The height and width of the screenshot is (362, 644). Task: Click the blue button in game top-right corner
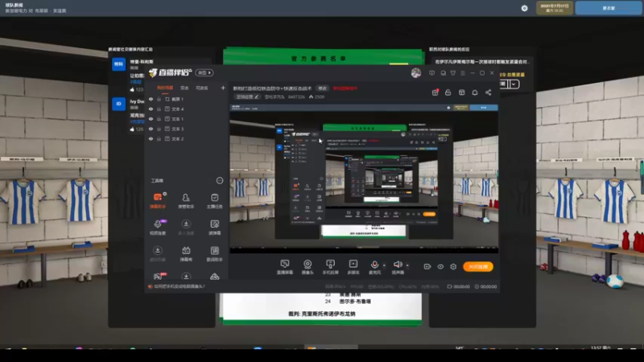[x=609, y=8]
